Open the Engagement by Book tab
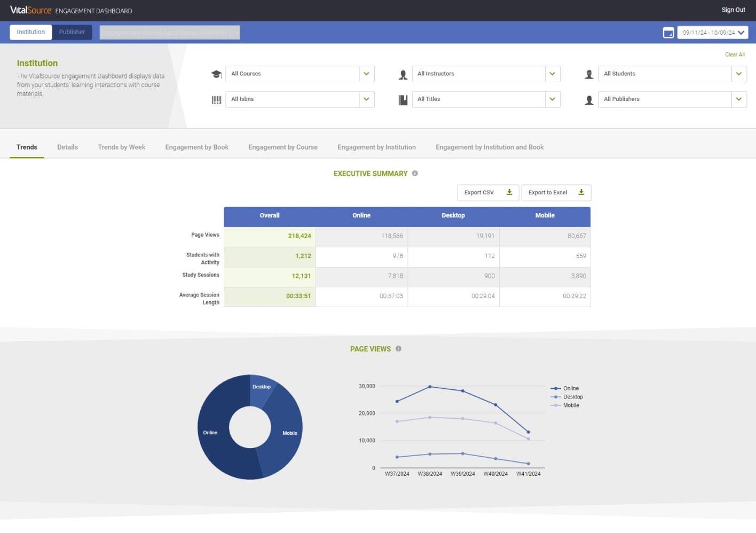The height and width of the screenshot is (533, 756). tap(196, 147)
